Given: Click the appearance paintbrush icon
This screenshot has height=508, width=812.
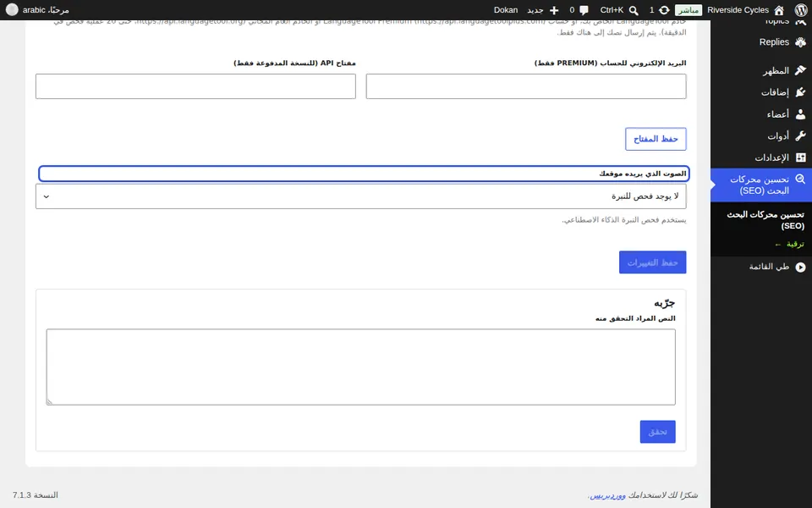Looking at the screenshot, I should 801,70.
